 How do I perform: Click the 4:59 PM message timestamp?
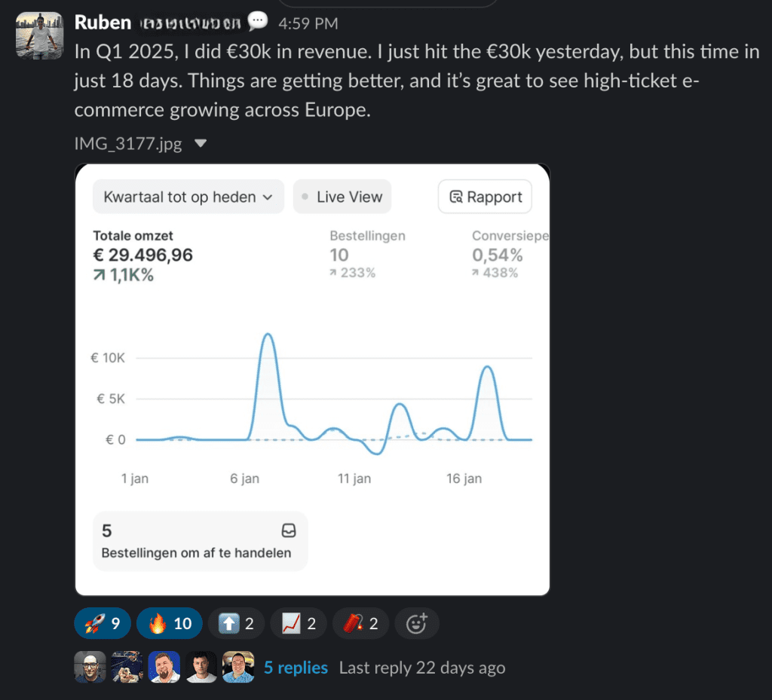308,23
